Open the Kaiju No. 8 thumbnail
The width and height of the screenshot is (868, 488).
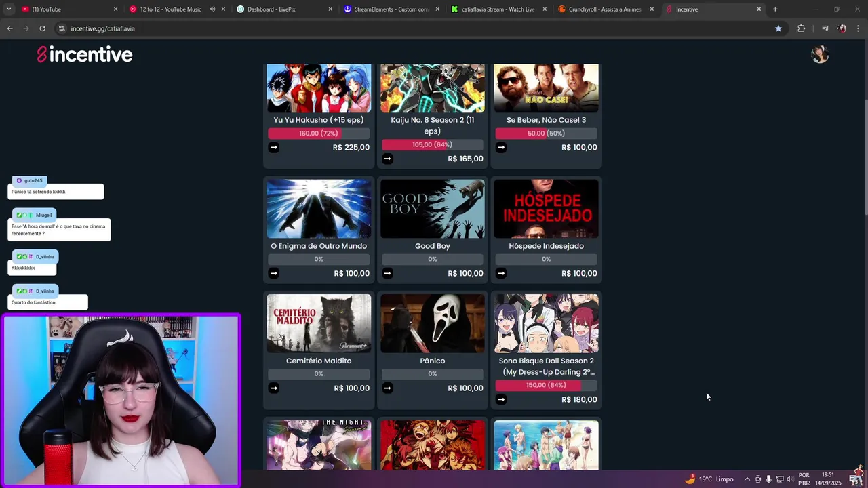point(433,88)
